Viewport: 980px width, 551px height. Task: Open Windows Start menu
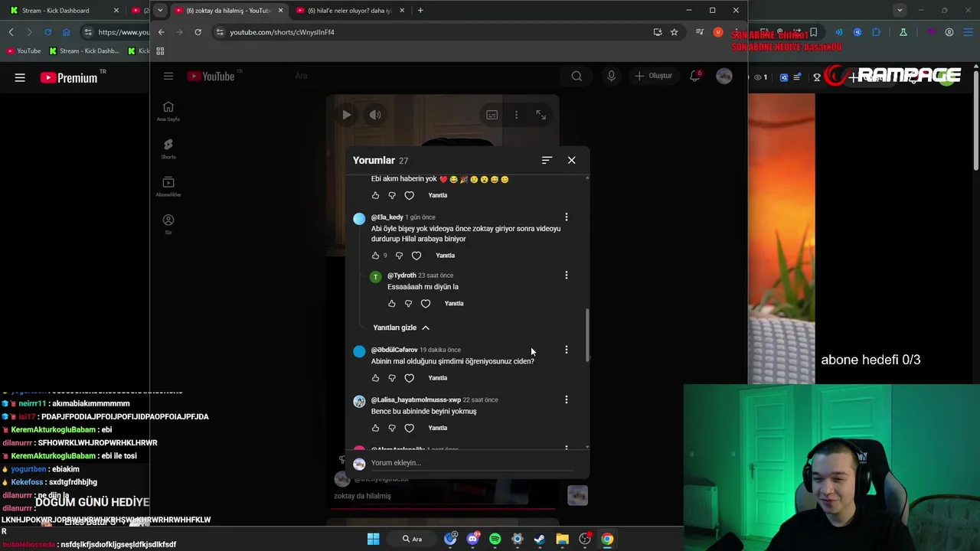373,539
